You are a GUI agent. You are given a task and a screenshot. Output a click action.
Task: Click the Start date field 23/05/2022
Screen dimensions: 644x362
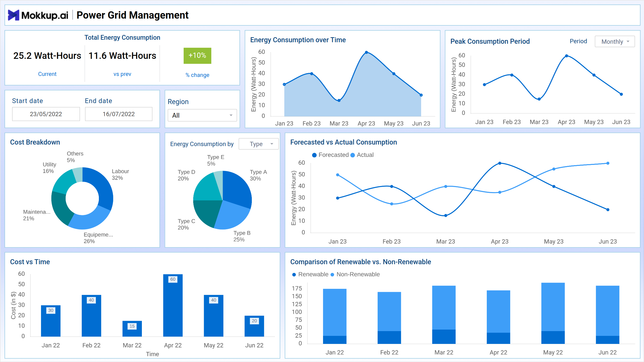[46, 114]
